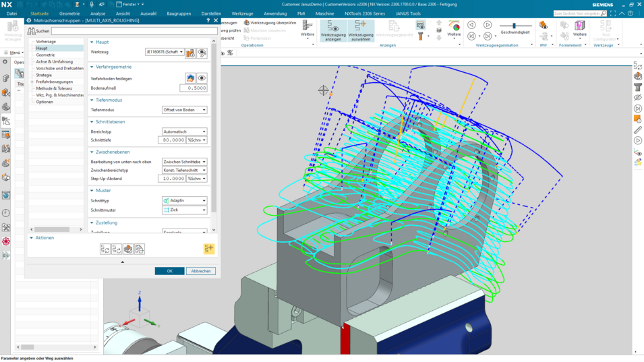Collapse the Verfahrgeometrie section
The height and width of the screenshot is (362, 644).
point(92,67)
